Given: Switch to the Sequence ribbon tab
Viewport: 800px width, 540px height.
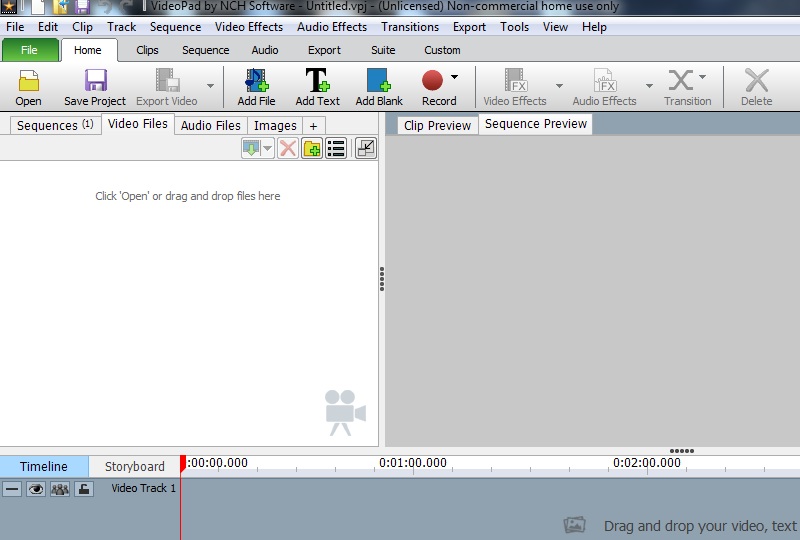Looking at the screenshot, I should [x=206, y=50].
